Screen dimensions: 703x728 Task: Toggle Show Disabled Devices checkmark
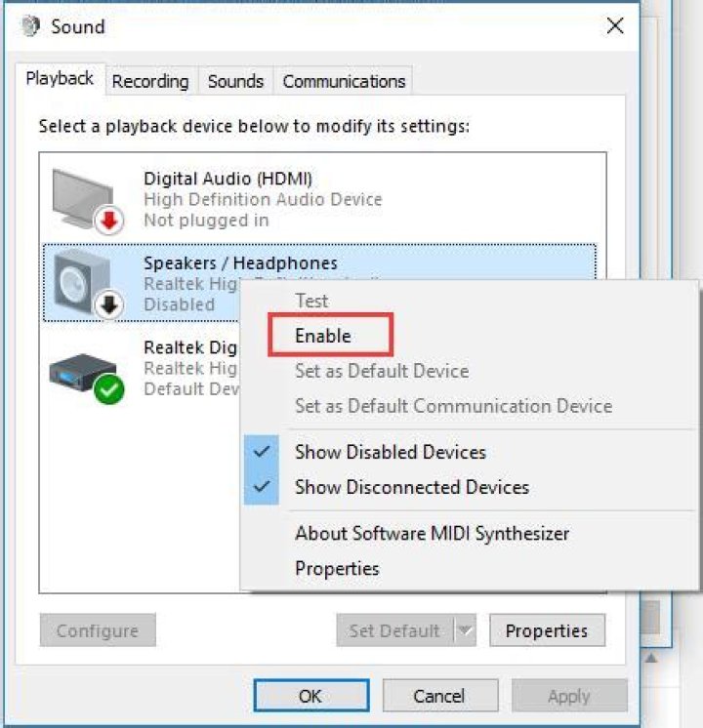tap(390, 452)
